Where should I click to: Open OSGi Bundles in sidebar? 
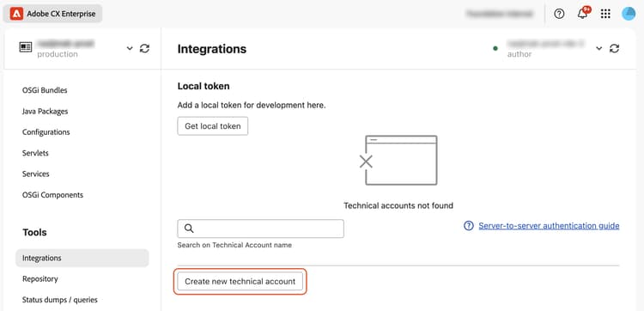coord(45,90)
